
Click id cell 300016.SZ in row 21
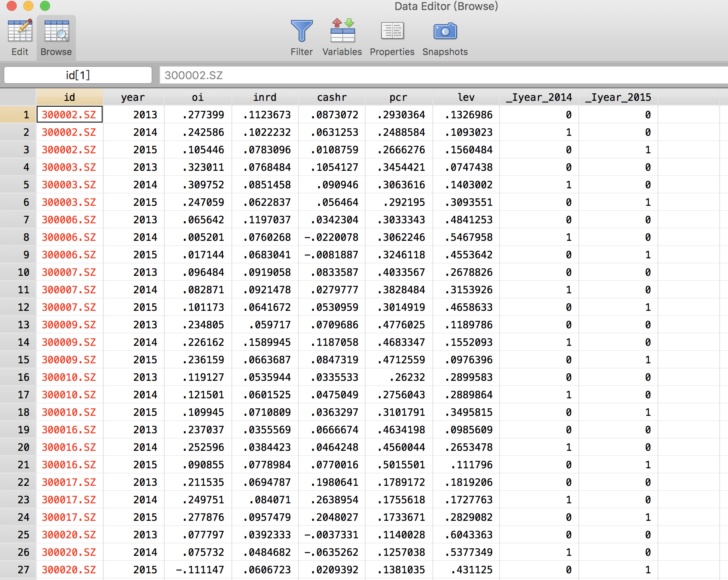[x=69, y=465]
